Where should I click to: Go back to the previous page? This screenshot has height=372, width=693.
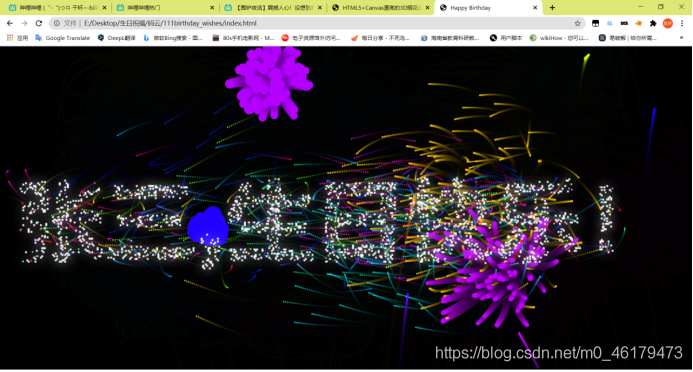click(10, 23)
